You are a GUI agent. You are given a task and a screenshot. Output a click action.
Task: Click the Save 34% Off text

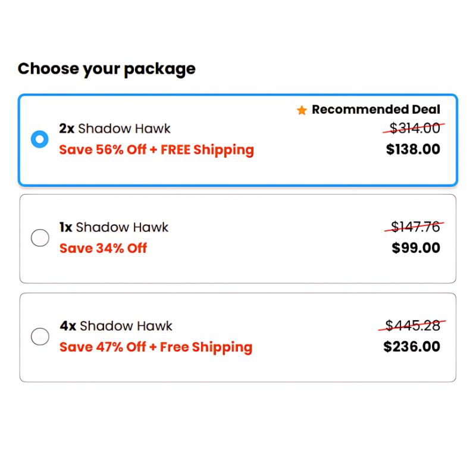point(103,248)
